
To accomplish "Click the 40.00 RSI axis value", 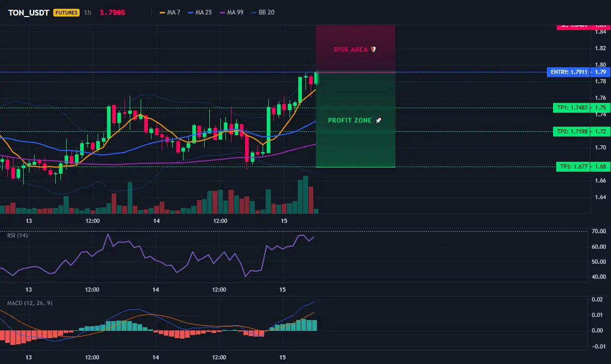I will tap(599, 277).
